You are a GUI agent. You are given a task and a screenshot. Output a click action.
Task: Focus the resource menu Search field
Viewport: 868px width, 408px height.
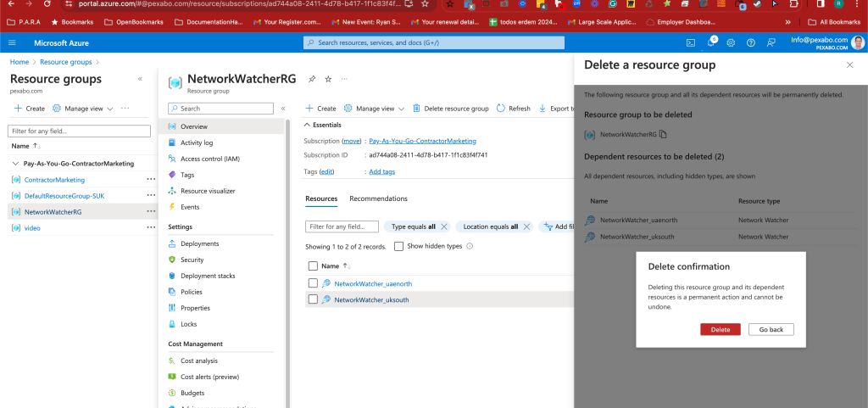point(221,109)
